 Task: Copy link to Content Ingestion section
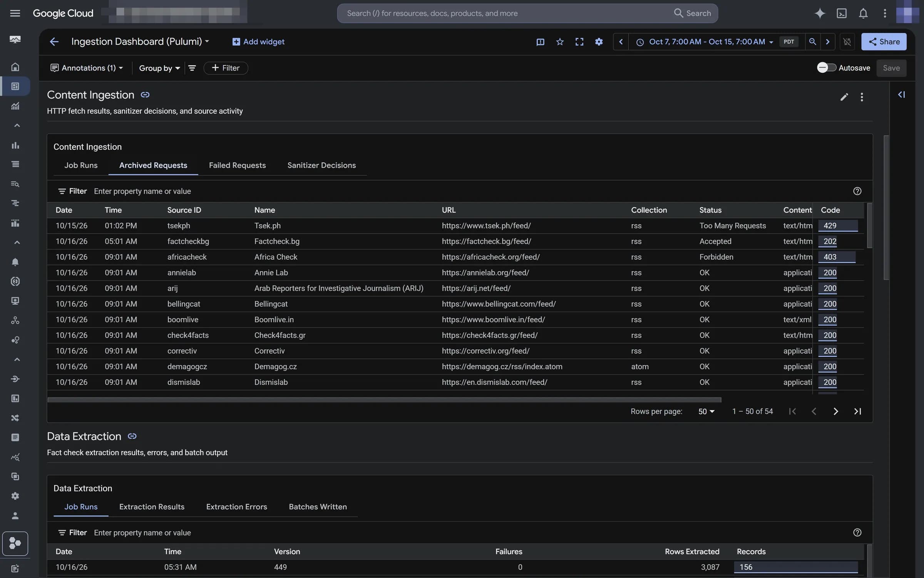pos(145,95)
